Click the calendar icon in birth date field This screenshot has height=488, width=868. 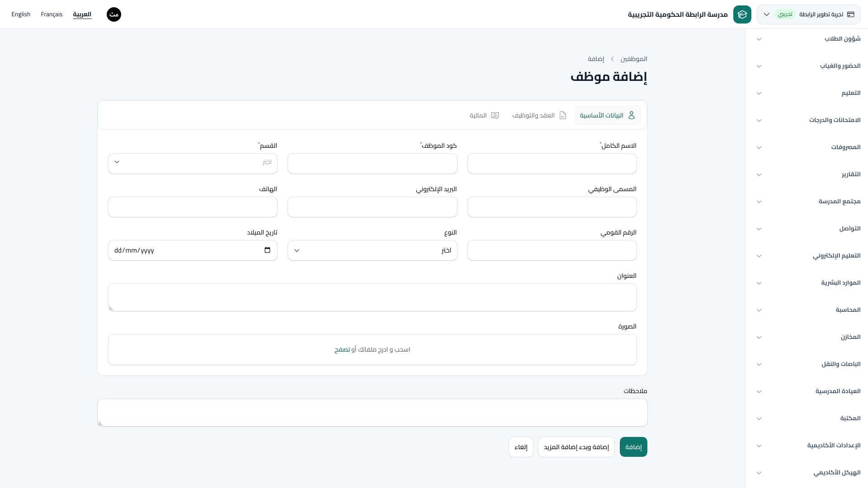tap(267, 250)
